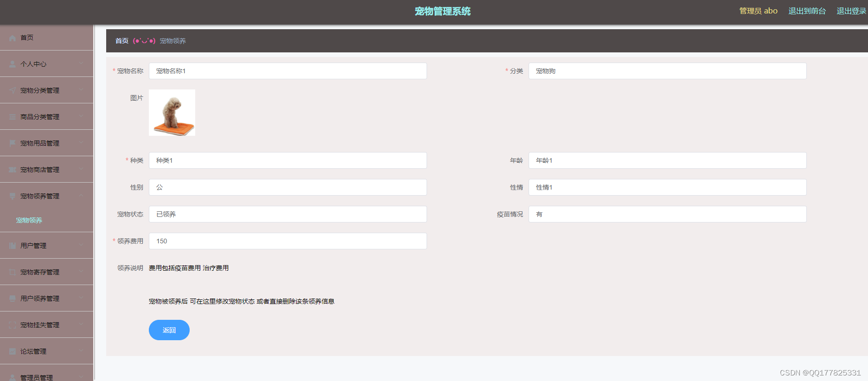Click the 管理员 abo account label

(x=758, y=11)
